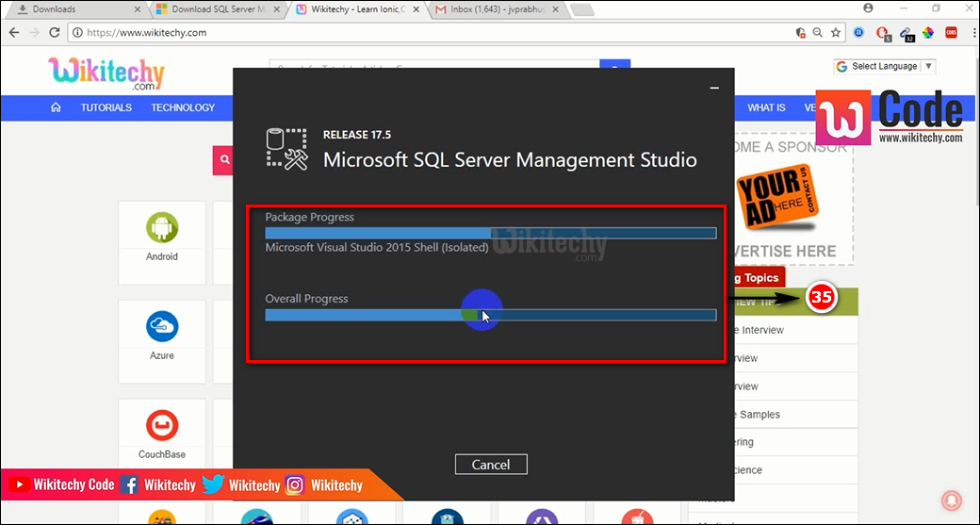The image size is (980, 525).
Task: Click the Overall Progress bar
Action: pos(490,315)
